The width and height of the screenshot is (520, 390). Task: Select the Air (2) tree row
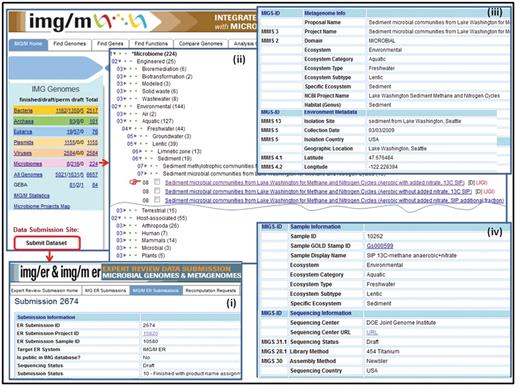tap(149, 114)
